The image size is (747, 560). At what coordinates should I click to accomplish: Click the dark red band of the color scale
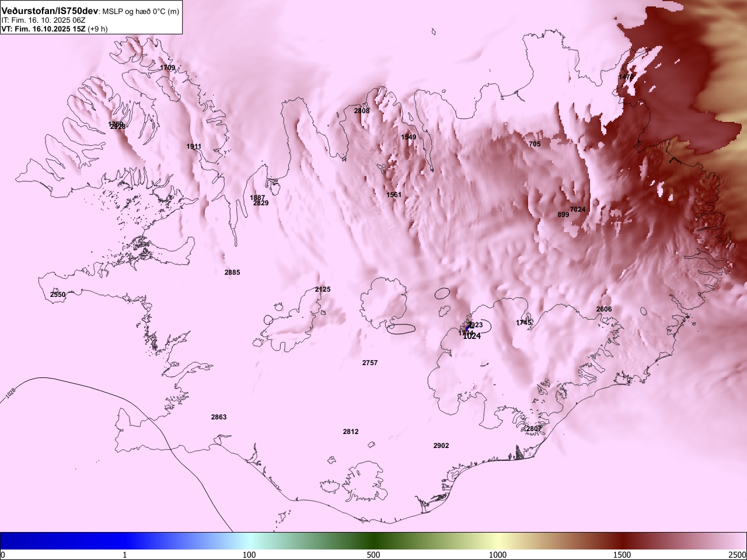pyautogui.click(x=622, y=541)
